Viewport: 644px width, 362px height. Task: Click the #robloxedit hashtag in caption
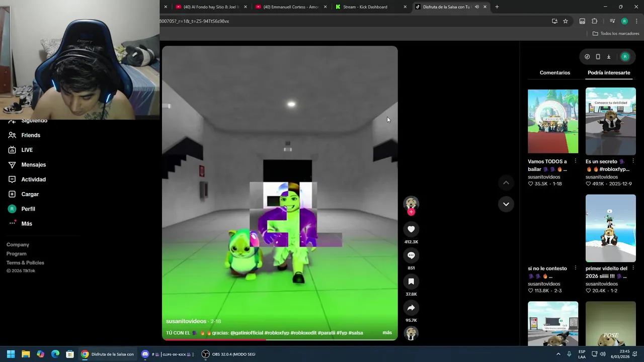pyautogui.click(x=303, y=333)
